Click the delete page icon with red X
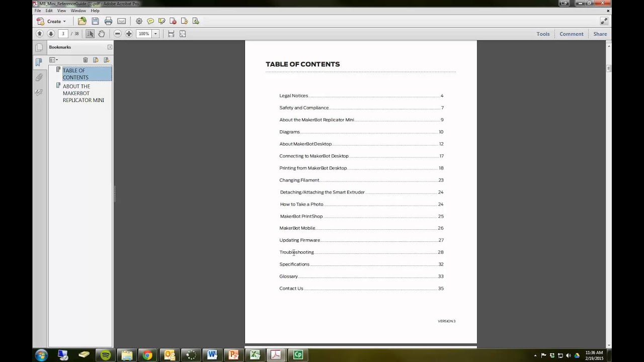The height and width of the screenshot is (362, 644). click(173, 21)
